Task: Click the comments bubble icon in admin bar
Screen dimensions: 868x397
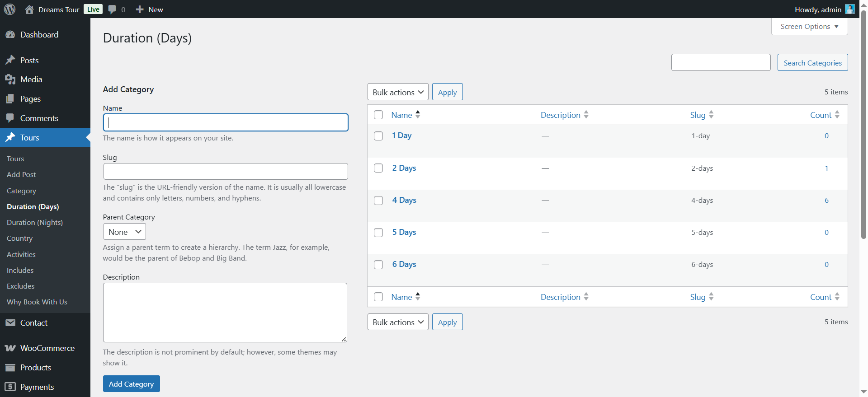Action: (x=112, y=9)
